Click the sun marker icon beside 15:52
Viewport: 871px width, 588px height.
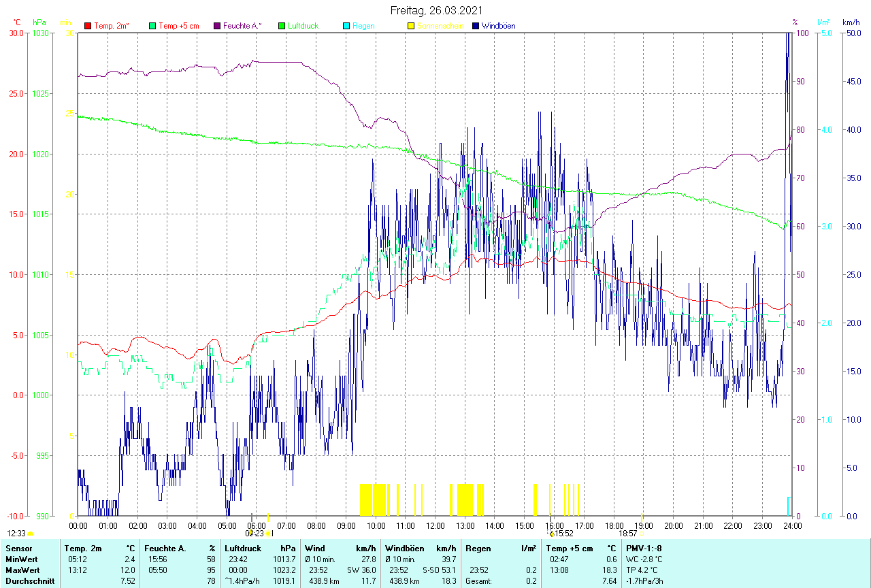coord(552,534)
